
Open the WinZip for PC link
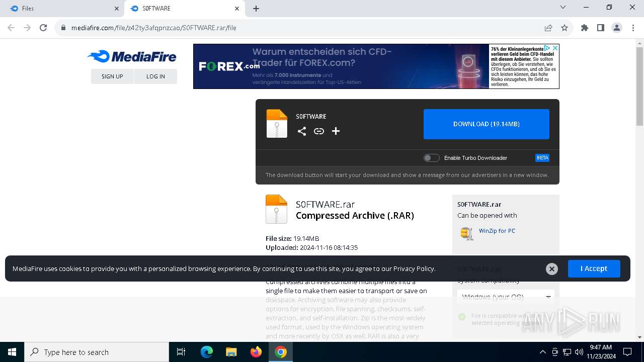[497, 231]
